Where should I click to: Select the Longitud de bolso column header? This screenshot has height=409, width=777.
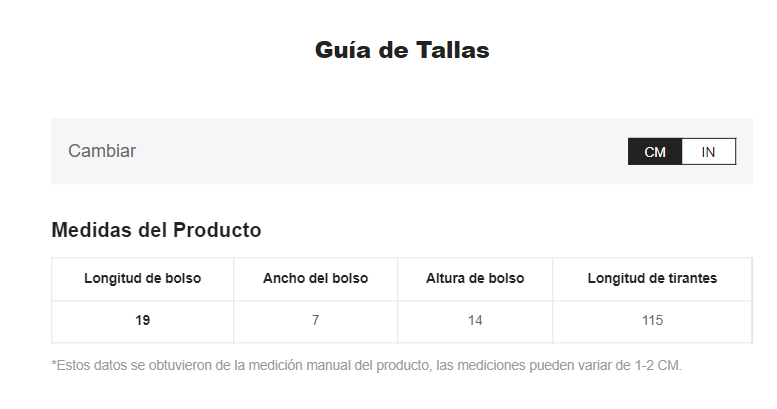143,278
